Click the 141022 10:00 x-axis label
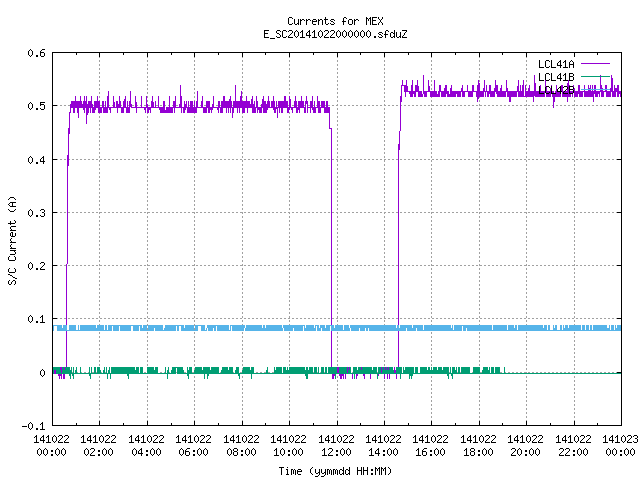Viewport: 640px width, 480px height. point(288,446)
